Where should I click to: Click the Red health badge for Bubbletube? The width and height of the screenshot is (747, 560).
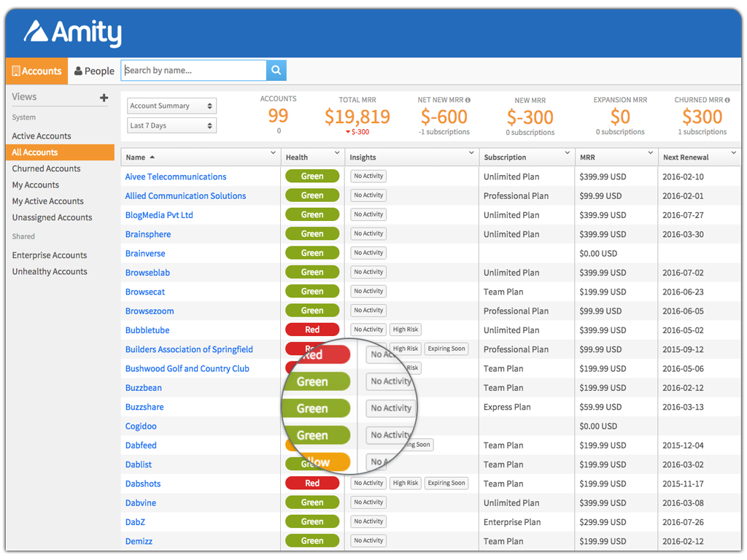pyautogui.click(x=312, y=330)
